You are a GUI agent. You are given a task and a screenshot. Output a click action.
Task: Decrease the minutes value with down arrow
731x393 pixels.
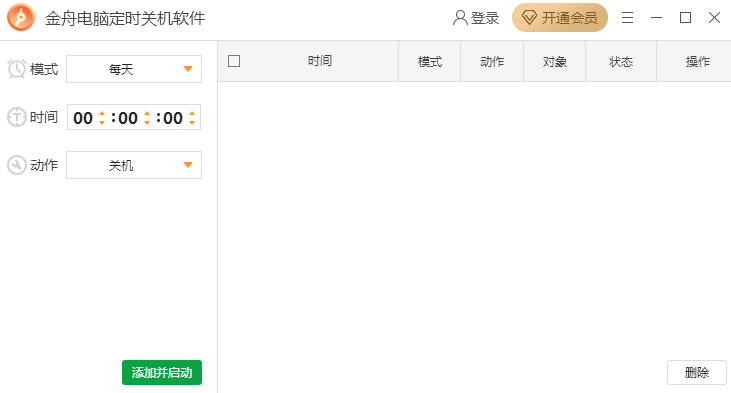147,122
